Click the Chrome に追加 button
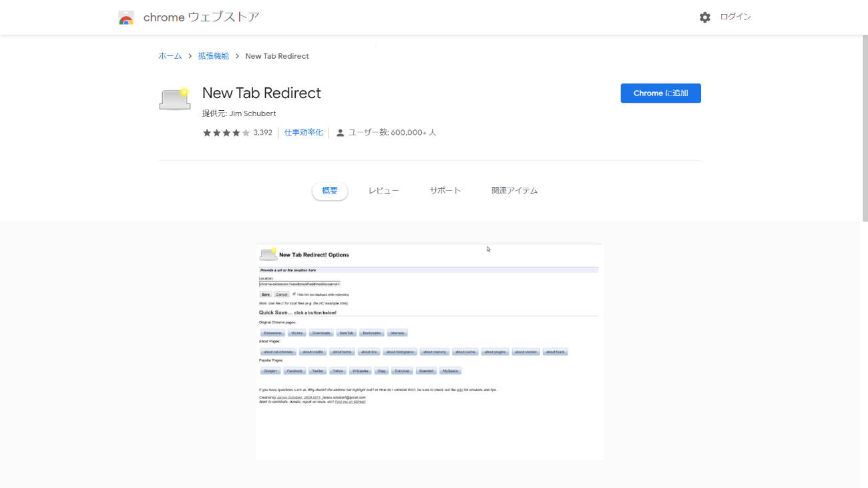 (660, 93)
